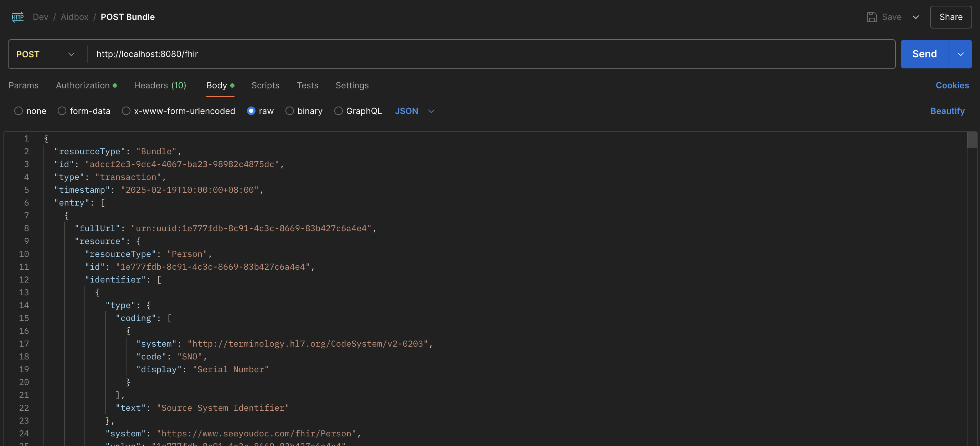This screenshot has width=980, height=446.
Task: Click the "type": "transaction" line
Action: pyautogui.click(x=110, y=177)
